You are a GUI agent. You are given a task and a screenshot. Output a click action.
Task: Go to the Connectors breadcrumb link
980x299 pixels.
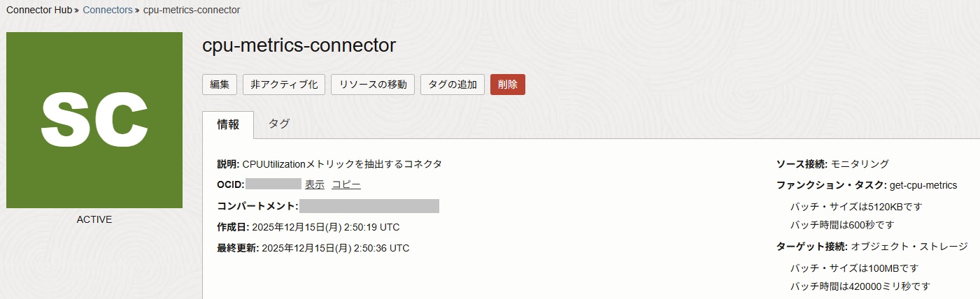click(107, 10)
